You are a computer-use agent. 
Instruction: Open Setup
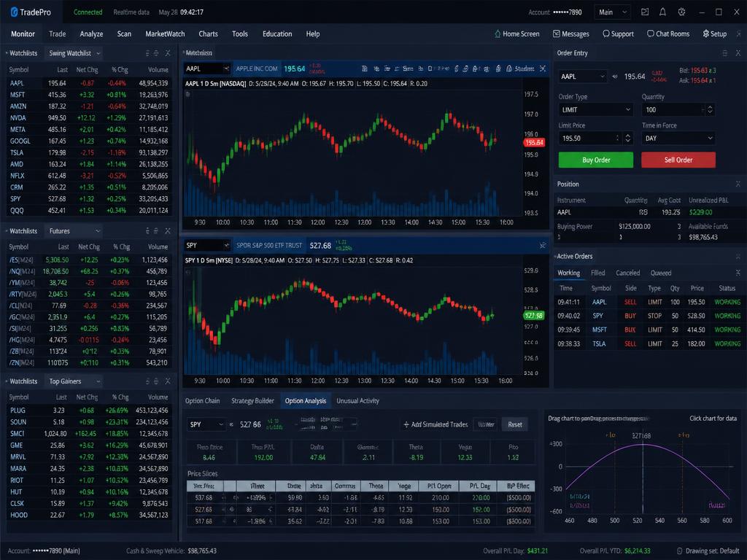click(x=715, y=34)
